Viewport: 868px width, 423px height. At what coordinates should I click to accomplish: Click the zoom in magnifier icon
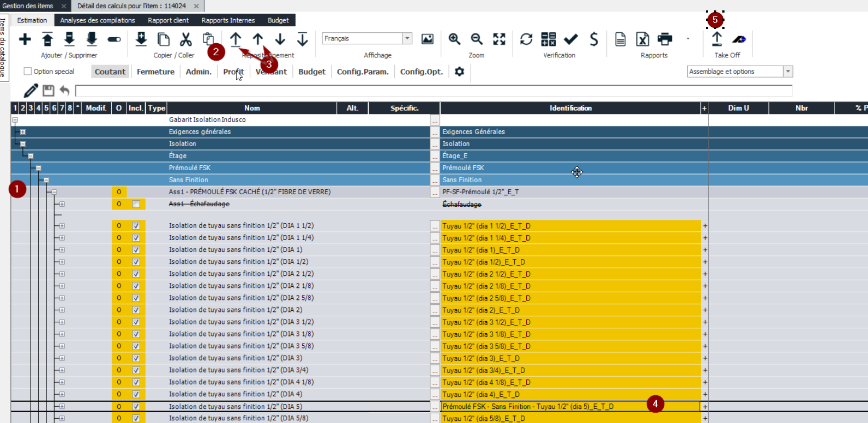(x=454, y=39)
